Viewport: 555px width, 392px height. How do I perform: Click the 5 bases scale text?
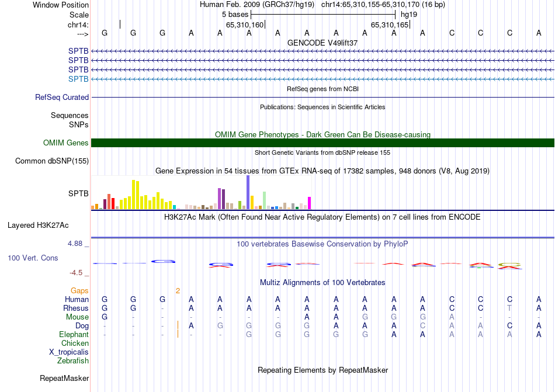pyautogui.click(x=235, y=15)
